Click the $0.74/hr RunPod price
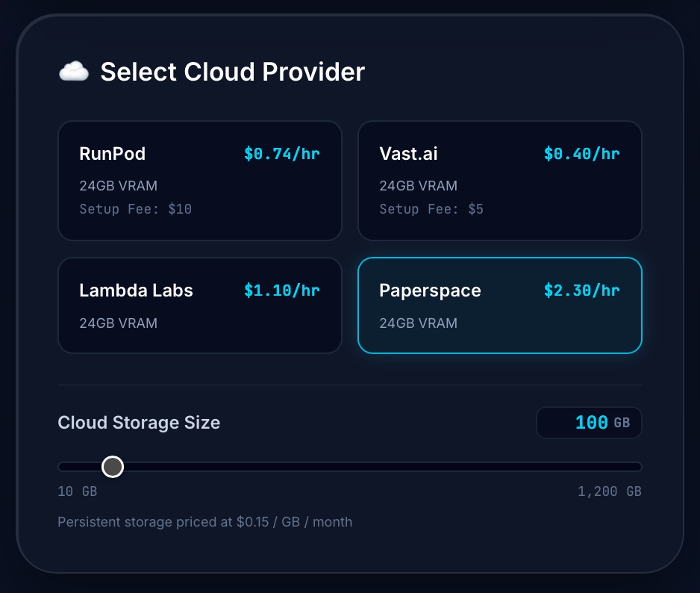The image size is (700, 593). [281, 154]
